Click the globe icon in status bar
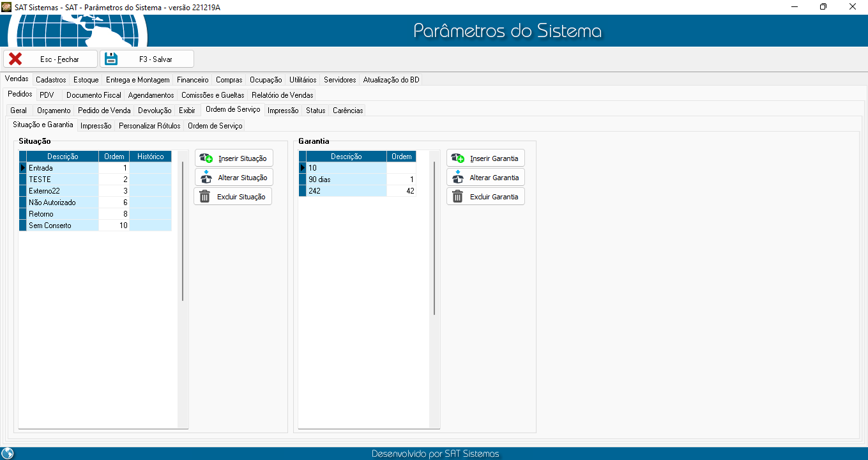The height and width of the screenshot is (460, 868). [8, 454]
